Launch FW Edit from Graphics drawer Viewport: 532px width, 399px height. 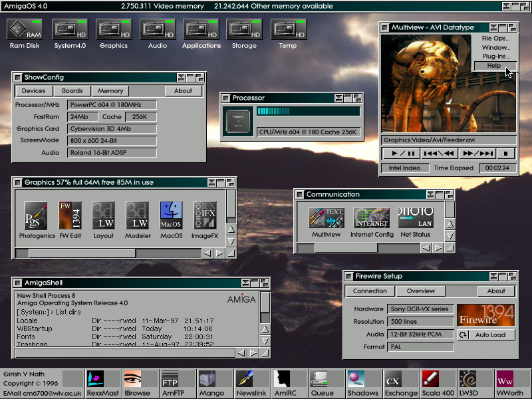pyautogui.click(x=70, y=215)
